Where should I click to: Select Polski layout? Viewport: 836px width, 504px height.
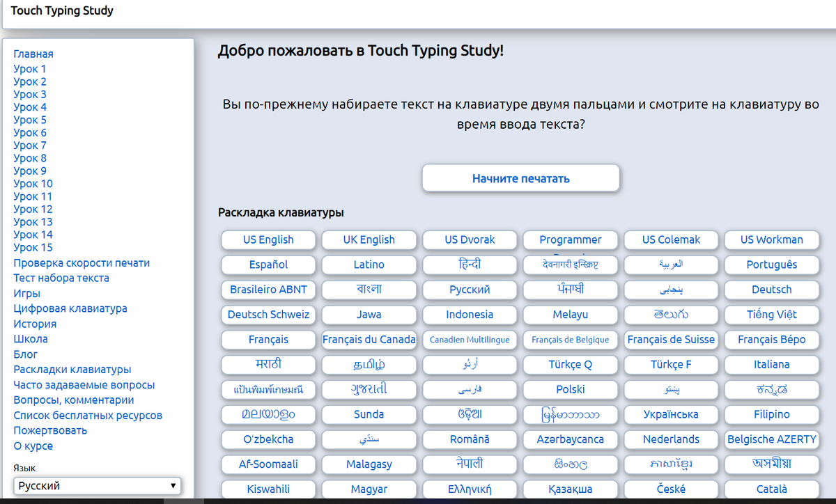pos(570,389)
